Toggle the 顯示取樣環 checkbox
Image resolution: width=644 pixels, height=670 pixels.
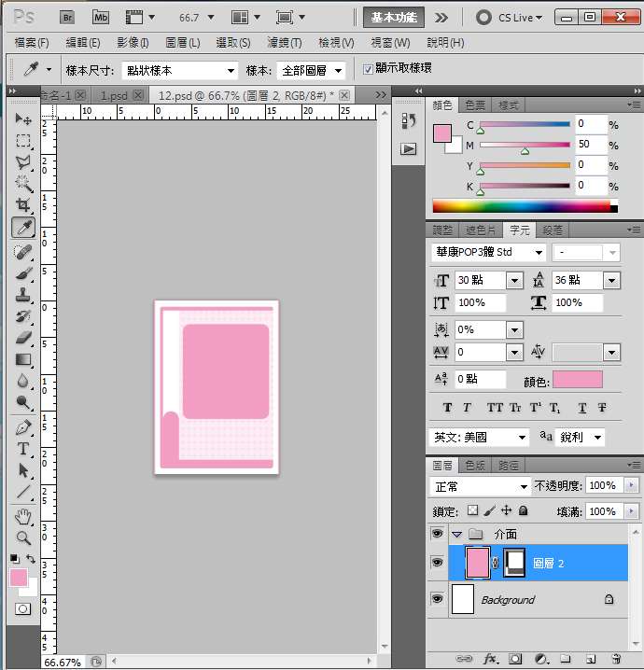point(368,69)
